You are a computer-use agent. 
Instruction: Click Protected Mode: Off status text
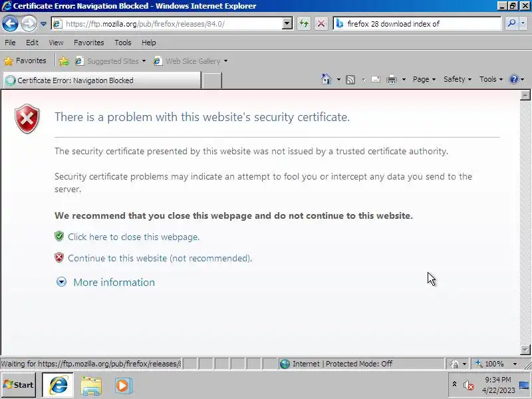[359, 364]
